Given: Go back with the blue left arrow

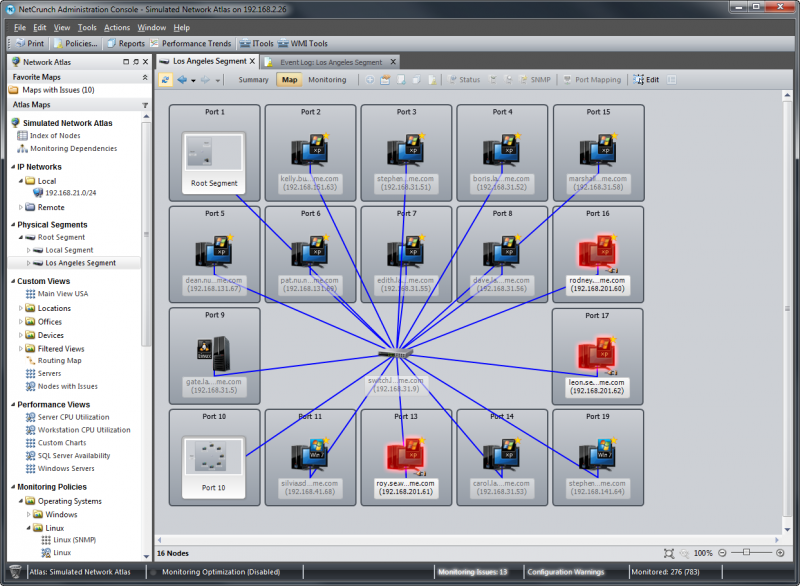Looking at the screenshot, I should pyautogui.click(x=182, y=80).
